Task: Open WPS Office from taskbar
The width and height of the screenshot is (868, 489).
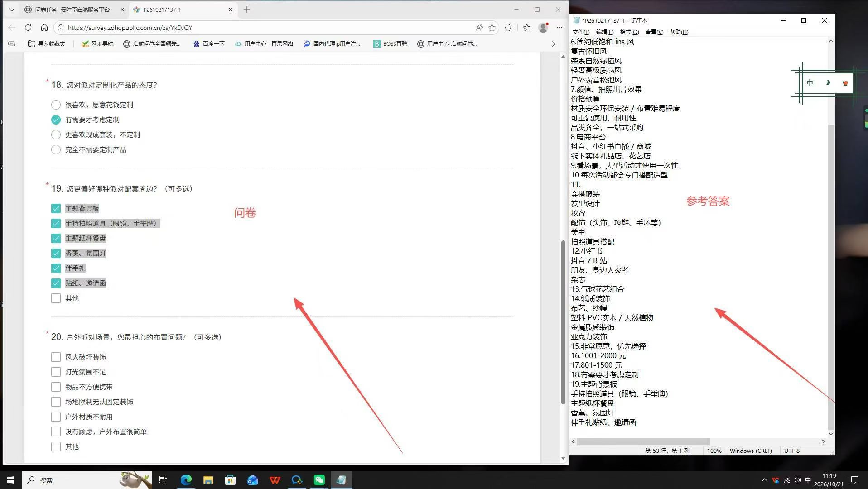Action: [275, 480]
